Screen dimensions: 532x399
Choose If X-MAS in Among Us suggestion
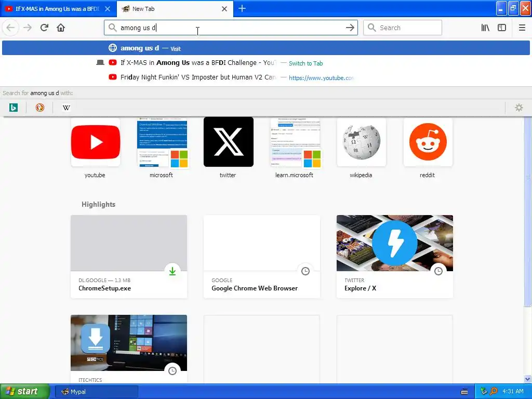coord(266,63)
